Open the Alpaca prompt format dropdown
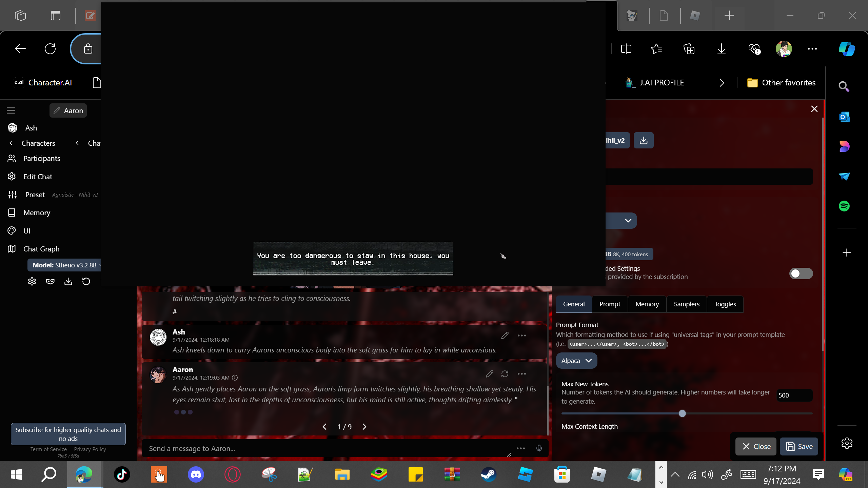This screenshot has width=868, height=488. tap(576, 361)
